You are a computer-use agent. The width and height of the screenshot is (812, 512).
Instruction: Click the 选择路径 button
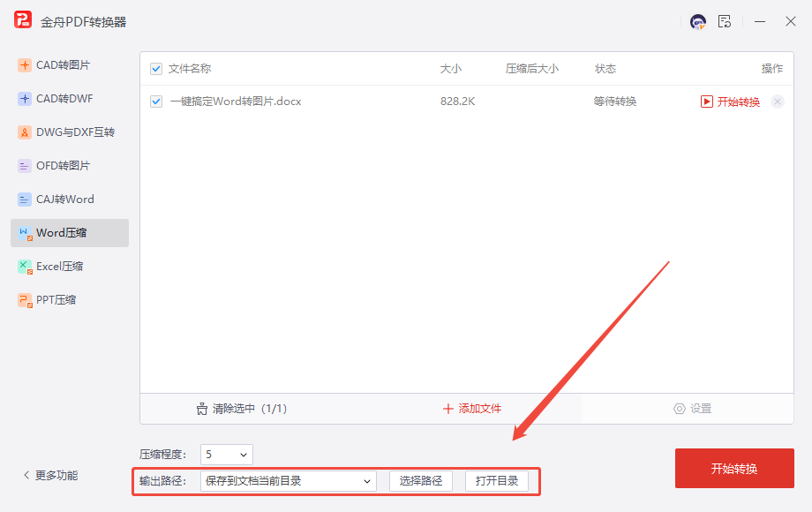click(421, 481)
